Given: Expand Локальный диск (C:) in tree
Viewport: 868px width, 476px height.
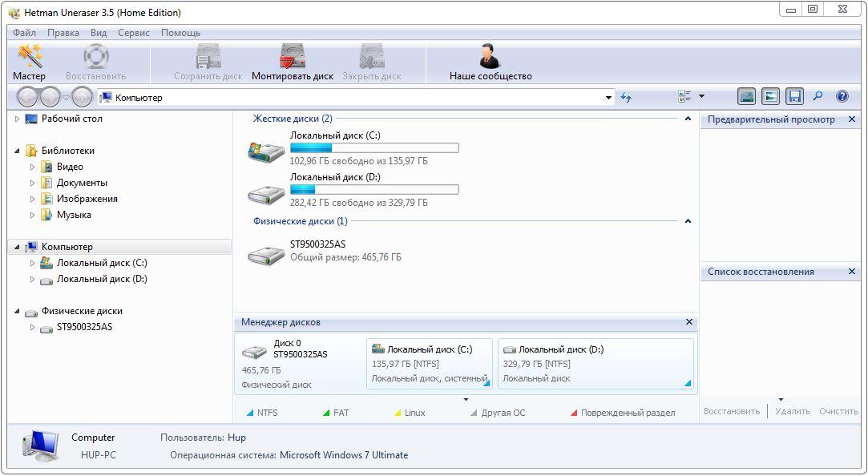Looking at the screenshot, I should 32,263.
